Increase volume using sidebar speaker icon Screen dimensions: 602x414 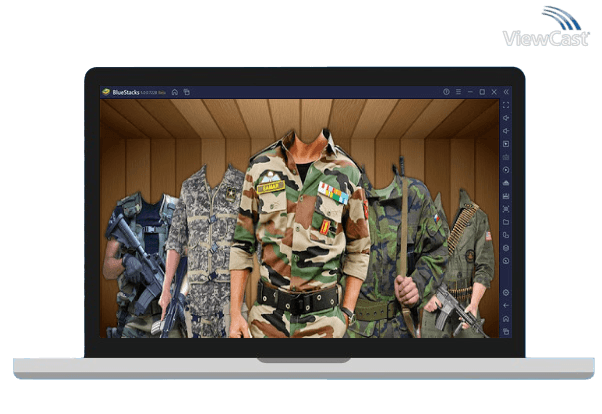tap(506, 118)
